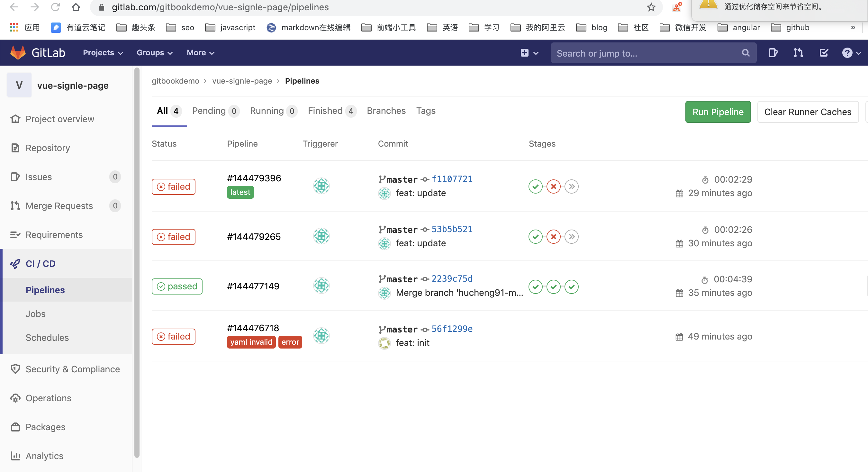Switch to the Branches tab

(x=386, y=111)
